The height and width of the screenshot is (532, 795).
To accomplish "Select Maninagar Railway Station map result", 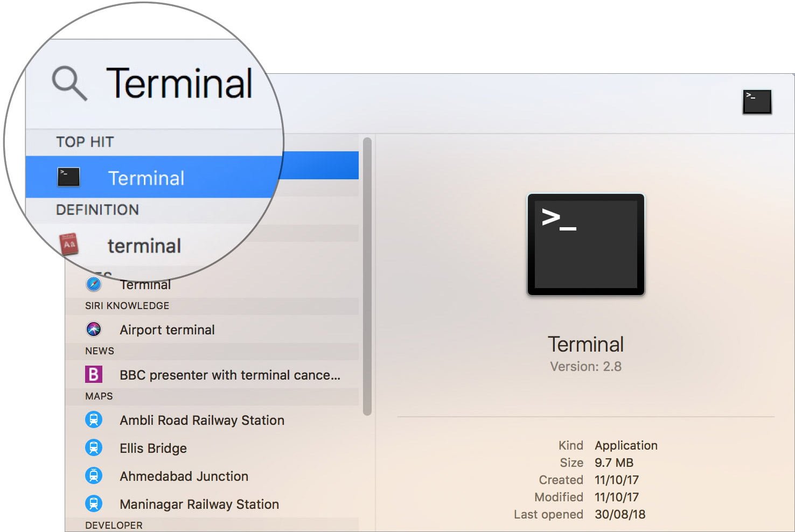I will (x=212, y=504).
